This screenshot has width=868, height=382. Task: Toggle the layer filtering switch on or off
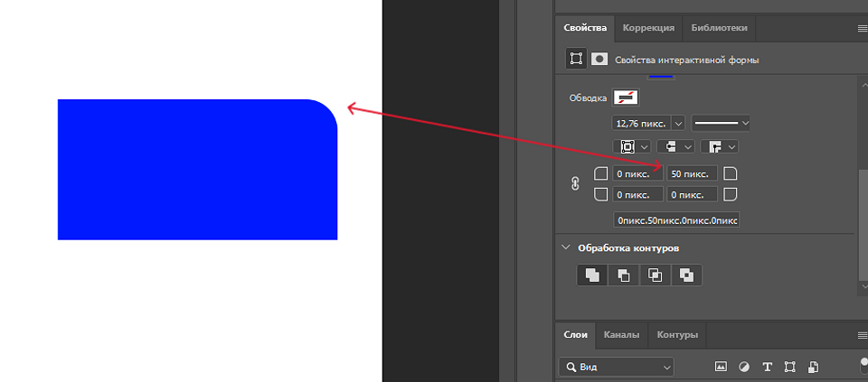click(863, 366)
